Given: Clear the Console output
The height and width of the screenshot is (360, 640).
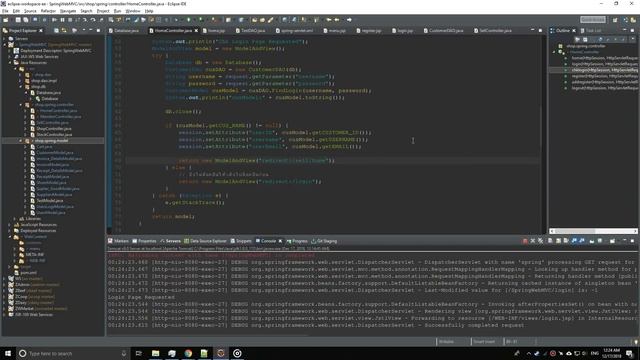Looking at the screenshot, I should pos(550,241).
